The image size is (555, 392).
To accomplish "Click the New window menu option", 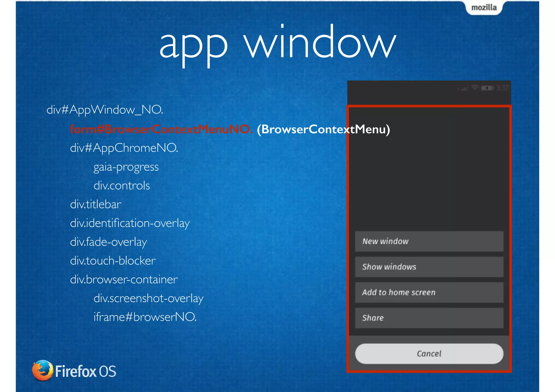I will tap(429, 241).
